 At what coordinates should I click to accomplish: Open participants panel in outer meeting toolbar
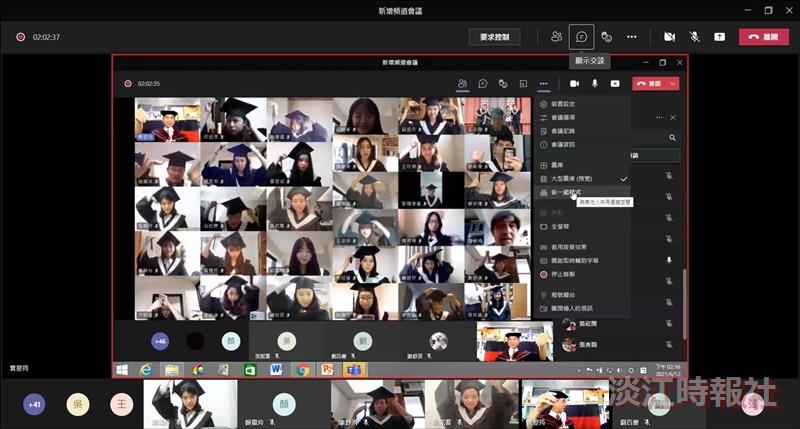557,37
